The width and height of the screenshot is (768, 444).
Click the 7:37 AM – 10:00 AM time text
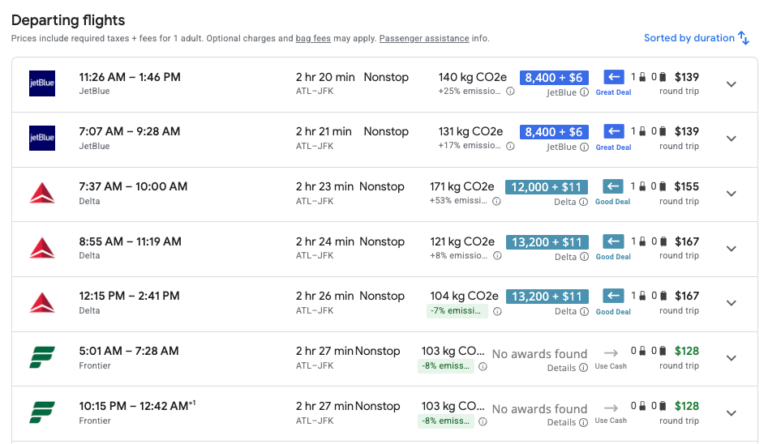[133, 186]
